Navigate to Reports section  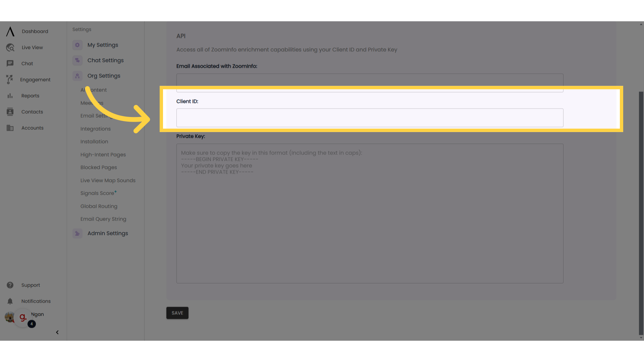coord(30,96)
